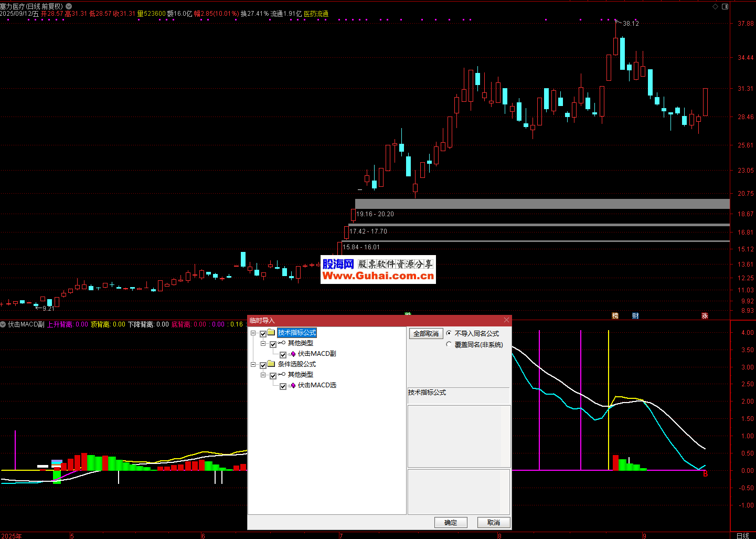Click 换27.41% turnover value in header
756x539 pixels.
(255, 14)
